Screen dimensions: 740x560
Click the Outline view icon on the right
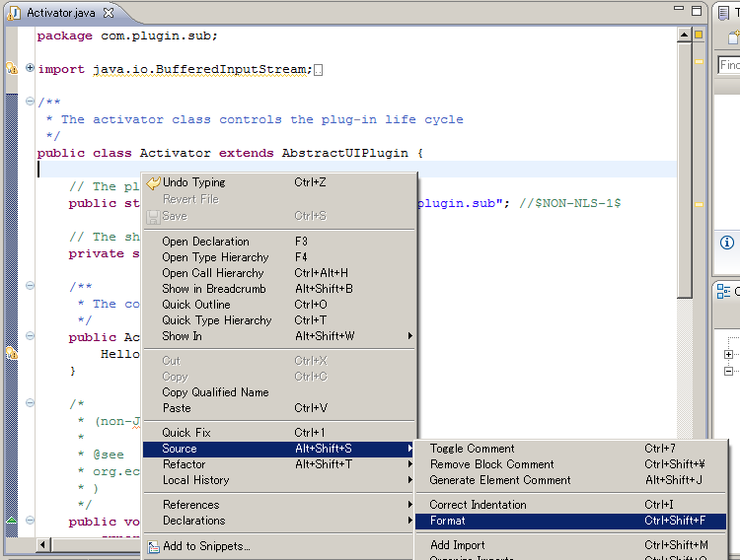(723, 291)
